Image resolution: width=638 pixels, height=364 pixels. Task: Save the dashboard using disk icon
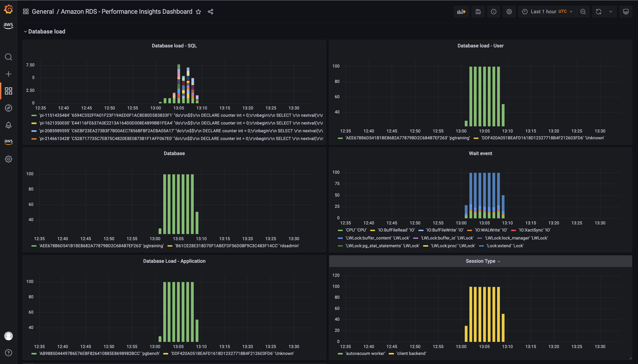click(x=478, y=12)
